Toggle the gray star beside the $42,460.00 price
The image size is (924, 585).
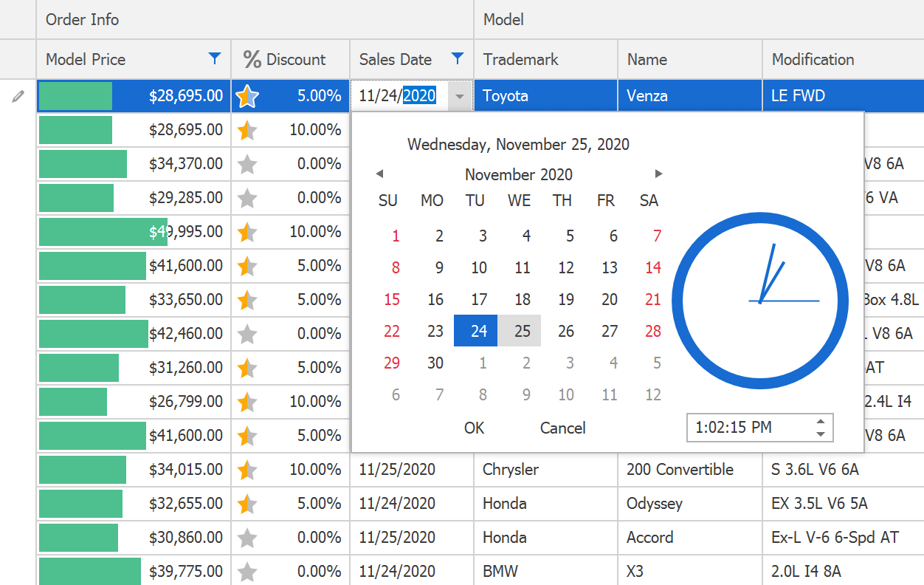248,334
